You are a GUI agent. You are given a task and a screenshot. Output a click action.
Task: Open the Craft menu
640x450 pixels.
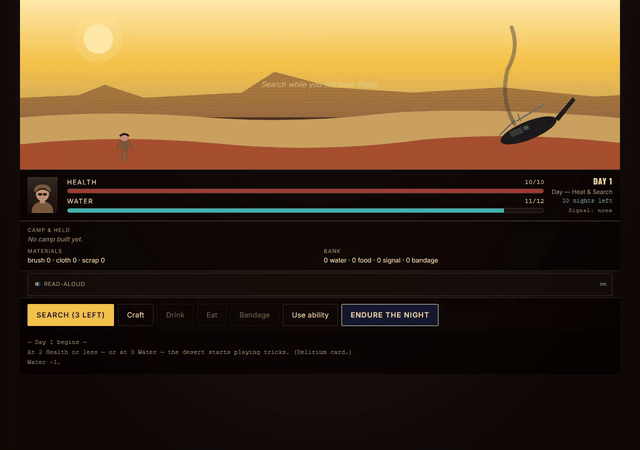pos(136,315)
